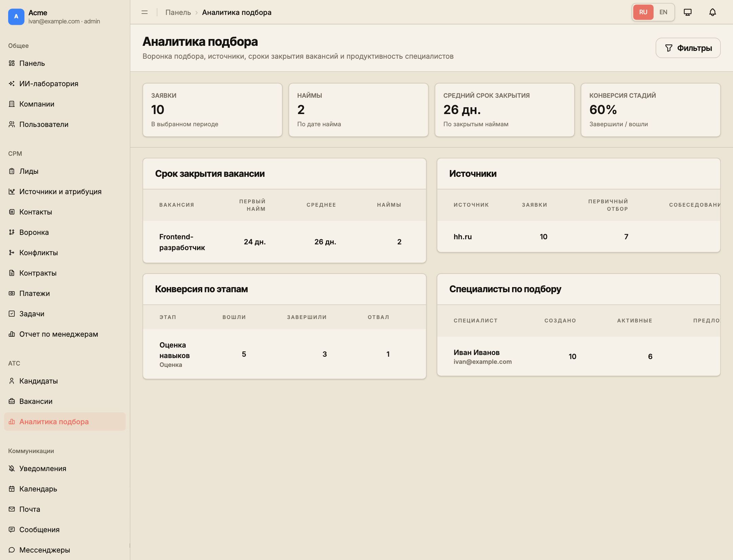Screen dimensions: 733x560
Task: Click the Acme workspace avatar
Action: (x=16, y=17)
